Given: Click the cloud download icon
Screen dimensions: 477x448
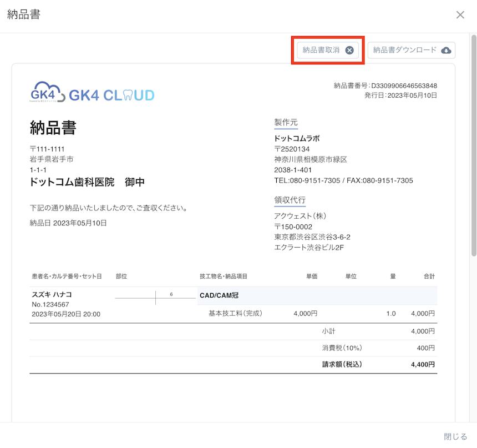Looking at the screenshot, I should [446, 51].
